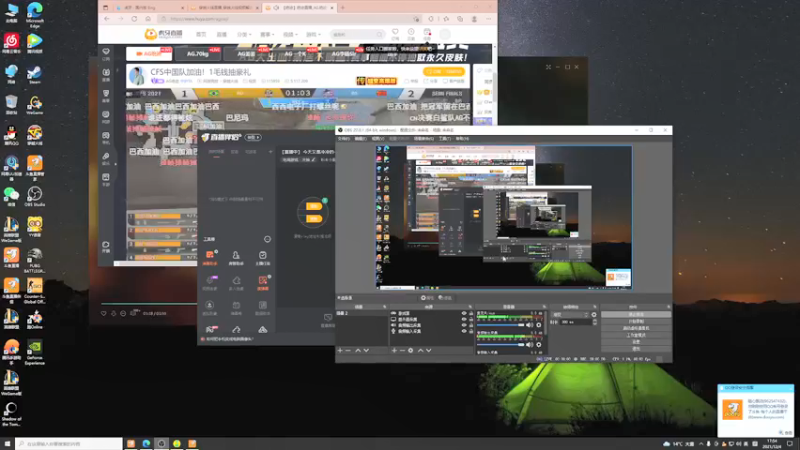
Task: Open OBS Studio desktop shortcut
Action: 35,196
